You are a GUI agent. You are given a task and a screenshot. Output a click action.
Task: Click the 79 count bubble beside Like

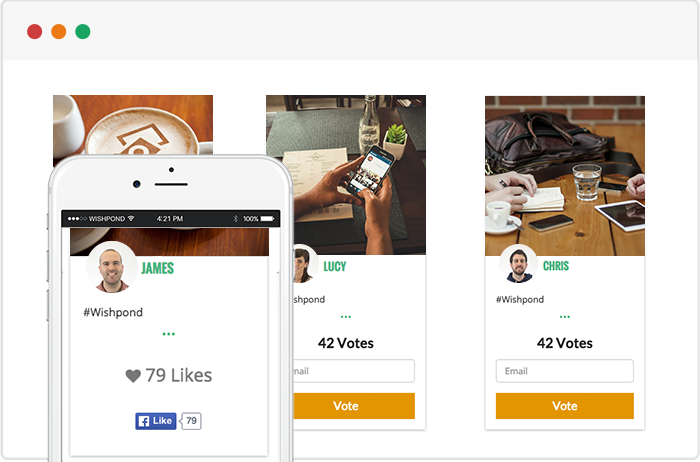(x=192, y=421)
